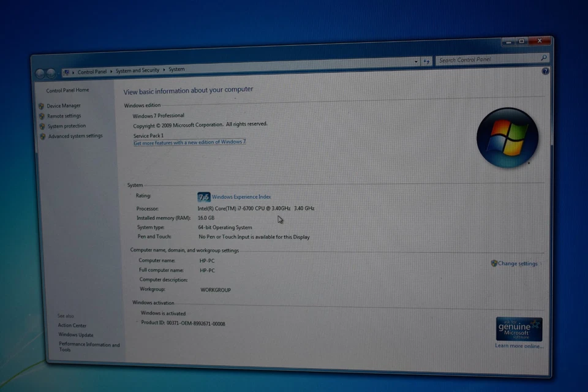Click the refresh icon beside the address bar

(x=426, y=61)
